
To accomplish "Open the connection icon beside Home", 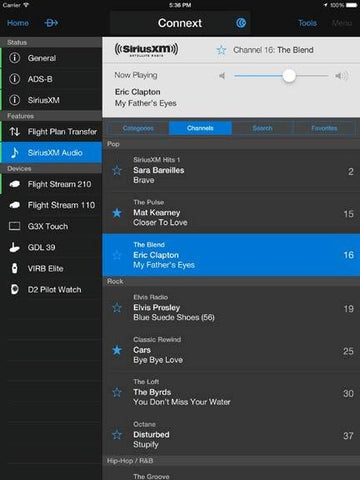I will (51, 23).
